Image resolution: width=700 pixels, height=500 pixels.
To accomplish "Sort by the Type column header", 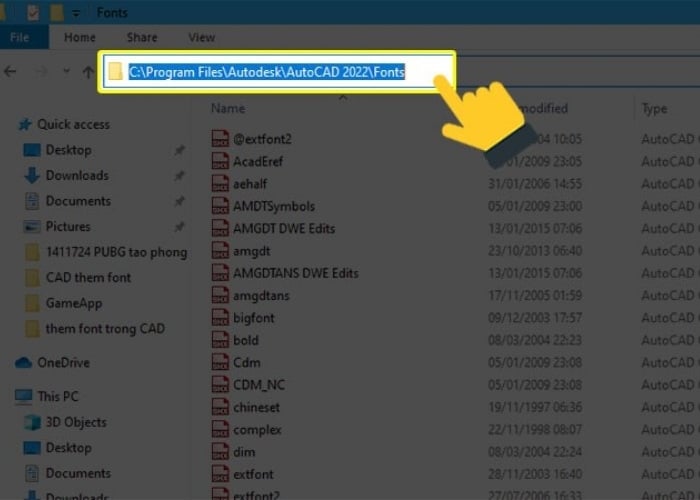I will coord(655,108).
